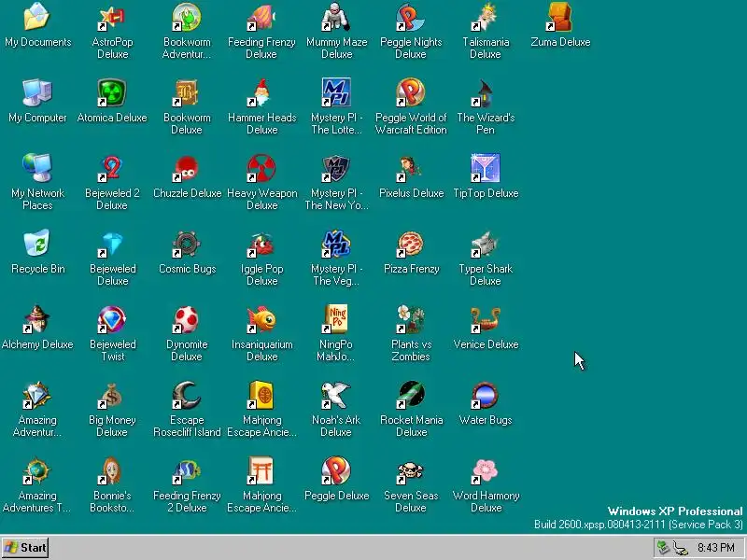Open the My Documents folder icon
This screenshot has height=560, width=747.
coord(37,17)
